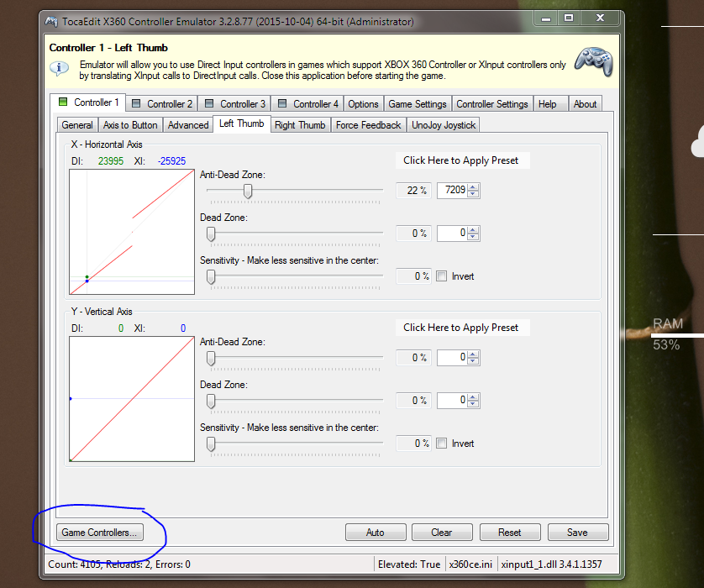Decrease Y axis Dead Zone with down arrow
Image resolution: width=704 pixels, height=588 pixels.
point(473,404)
